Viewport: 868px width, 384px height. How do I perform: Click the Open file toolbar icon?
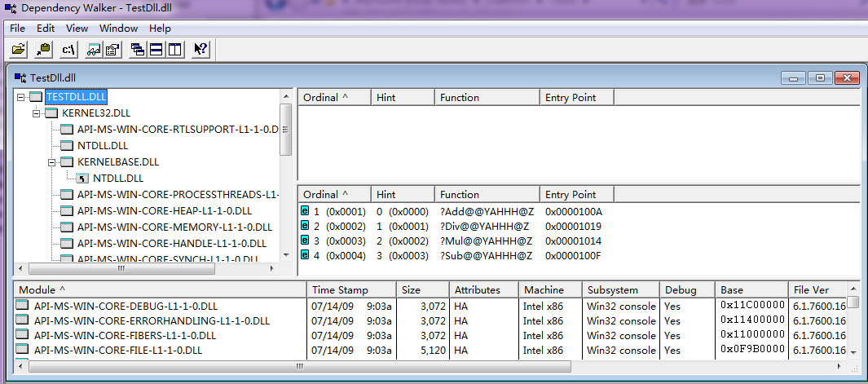point(19,50)
